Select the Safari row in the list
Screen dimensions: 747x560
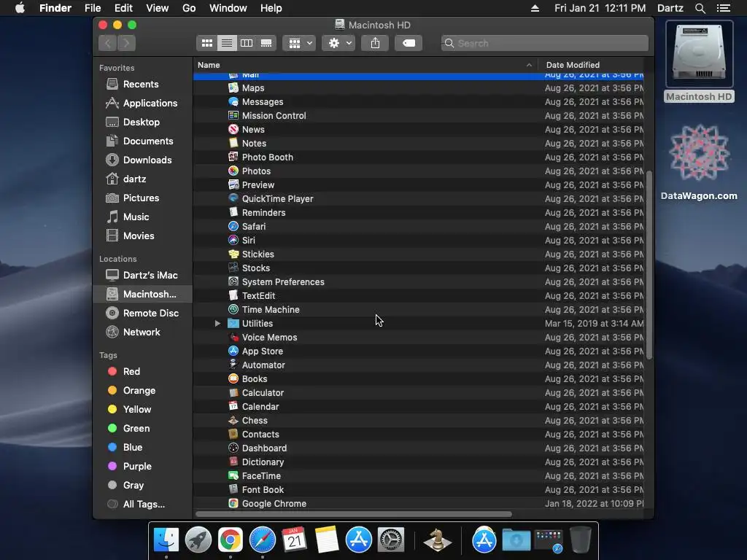click(x=418, y=227)
